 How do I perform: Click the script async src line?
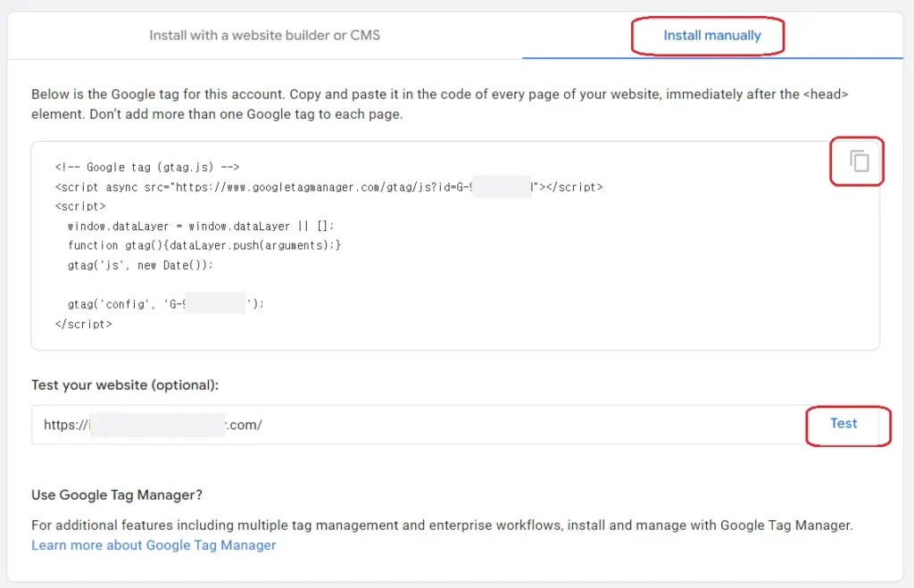coord(328,187)
